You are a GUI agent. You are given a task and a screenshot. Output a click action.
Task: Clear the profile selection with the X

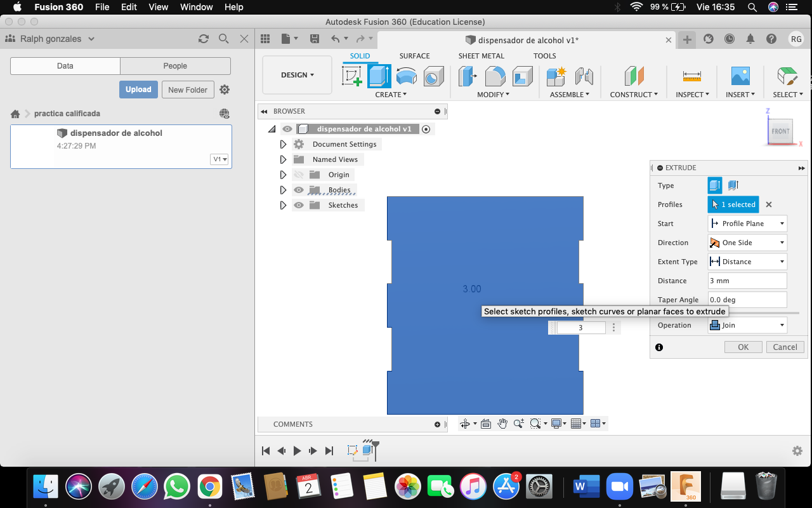pos(769,204)
